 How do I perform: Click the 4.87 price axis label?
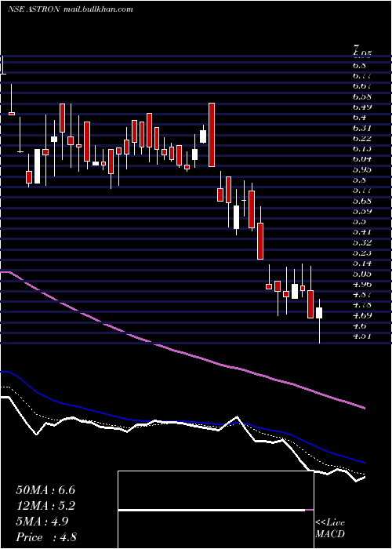point(362,294)
